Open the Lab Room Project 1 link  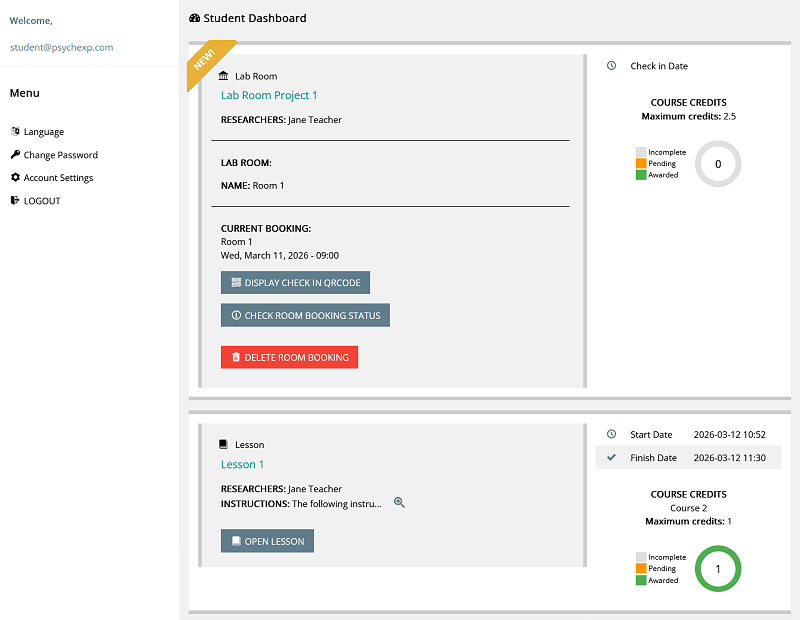point(269,96)
